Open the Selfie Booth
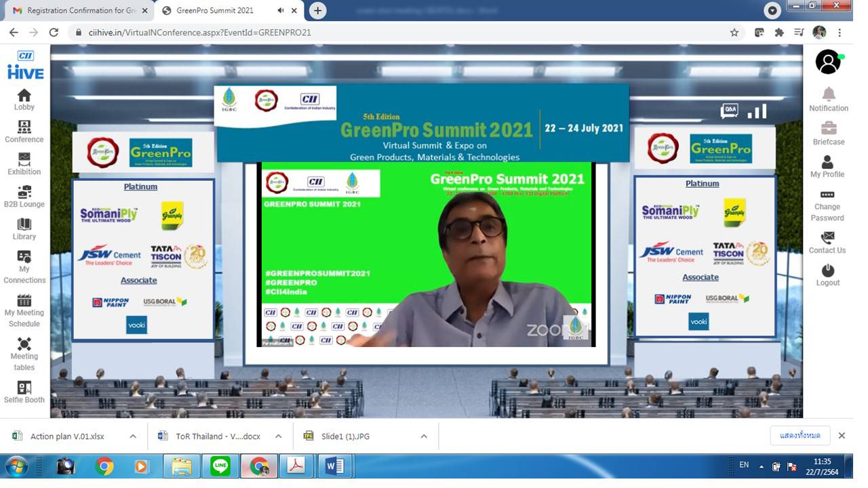This screenshot has width=868, height=488. coord(24,392)
